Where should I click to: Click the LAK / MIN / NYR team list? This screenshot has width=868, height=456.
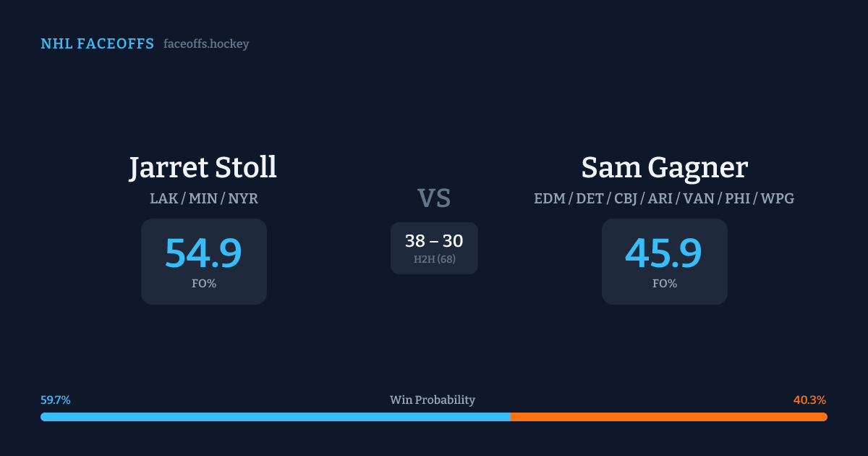pos(203,198)
